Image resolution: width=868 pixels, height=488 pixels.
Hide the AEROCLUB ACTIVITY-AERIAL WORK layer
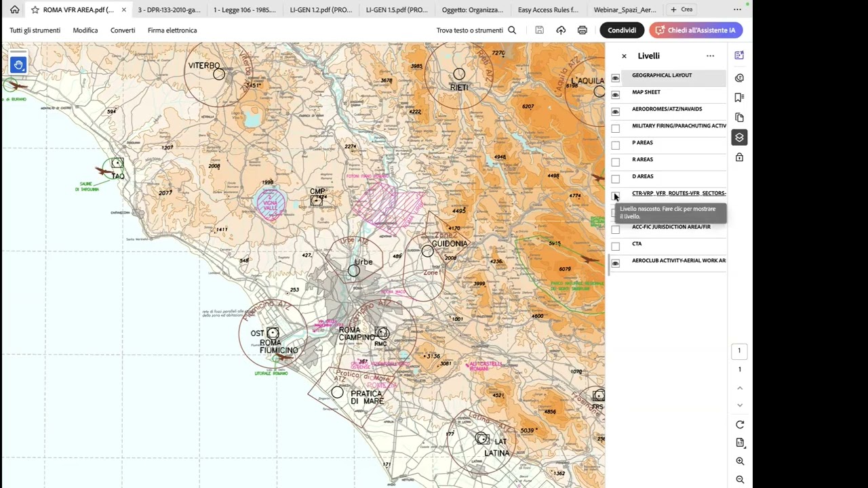pos(616,264)
